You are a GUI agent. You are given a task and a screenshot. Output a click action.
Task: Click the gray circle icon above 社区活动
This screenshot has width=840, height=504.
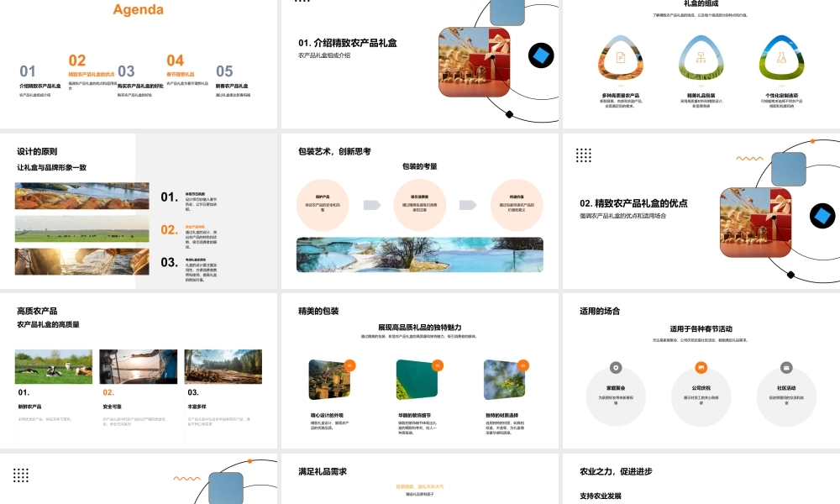point(786,367)
